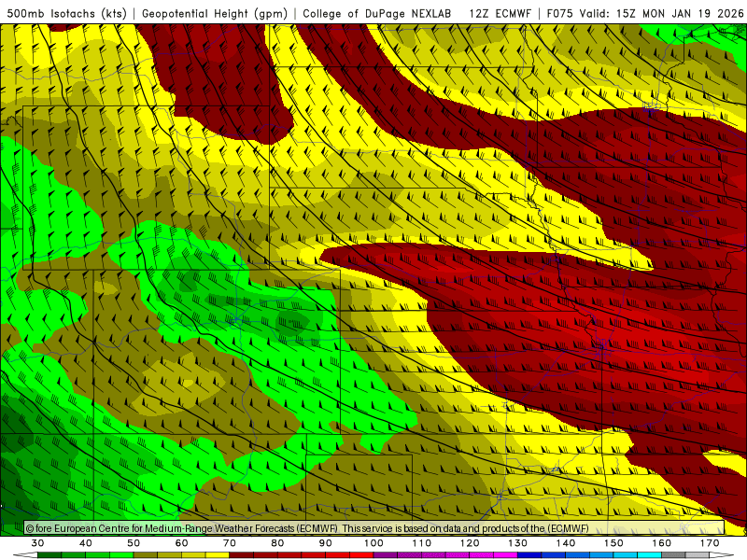747x560 pixels.
Task: Click the '150' label on the color scale
Action: tap(613, 543)
